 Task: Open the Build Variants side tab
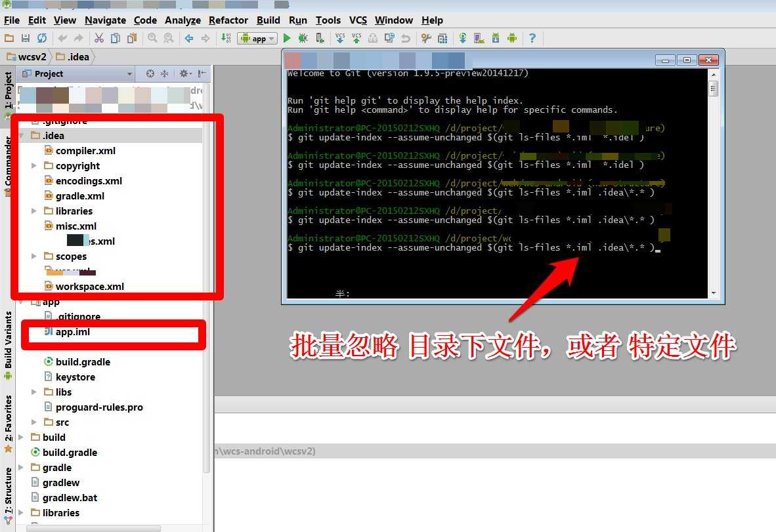(8, 345)
